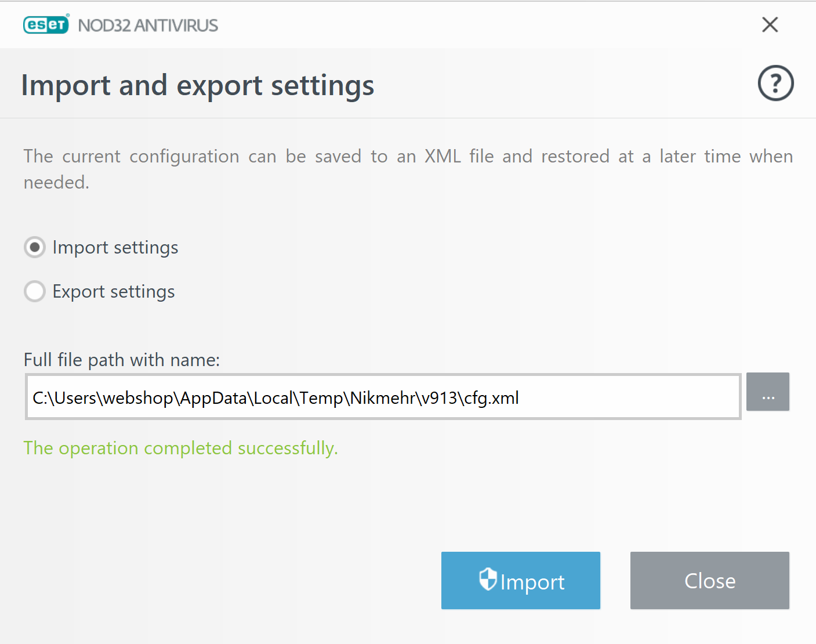Open file browser with ellipsis button

[768, 392]
